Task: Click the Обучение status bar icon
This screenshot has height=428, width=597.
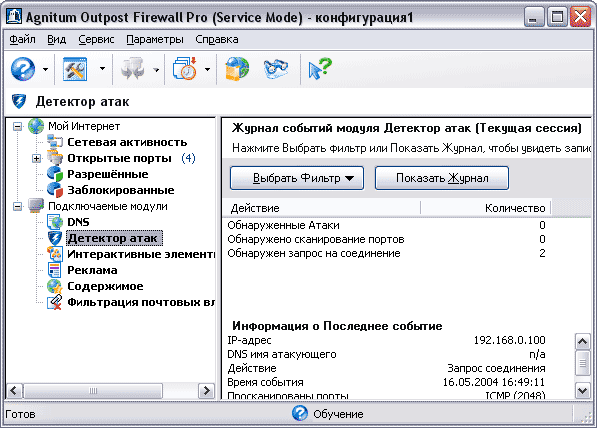Action: pyautogui.click(x=300, y=414)
